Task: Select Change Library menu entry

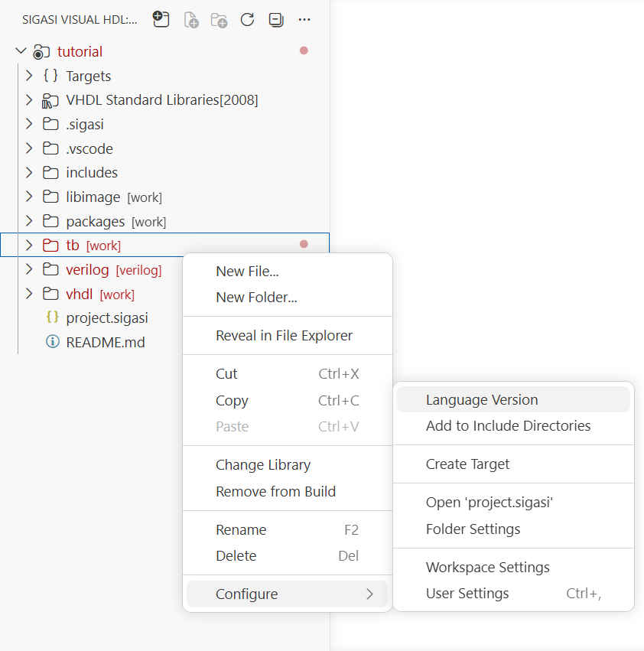Action: pyautogui.click(x=288, y=465)
